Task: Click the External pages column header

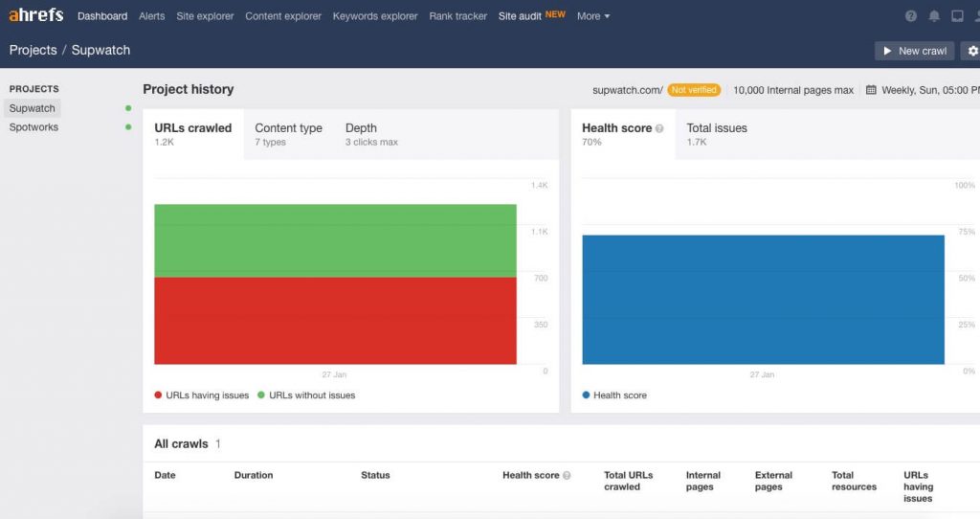Action: pos(773,481)
